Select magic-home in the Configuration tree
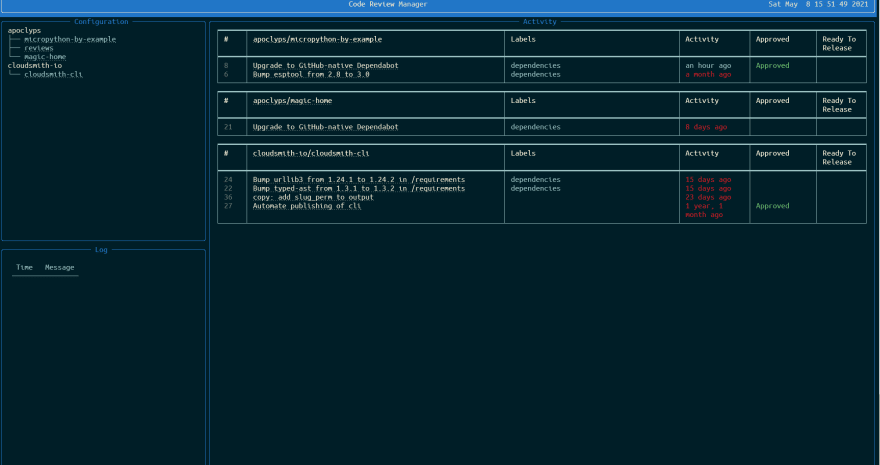 (45, 57)
